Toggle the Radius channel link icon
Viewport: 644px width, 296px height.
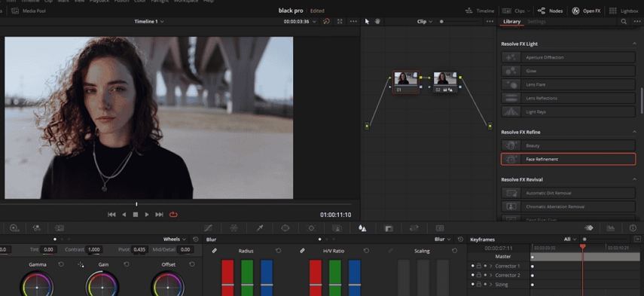click(x=214, y=250)
